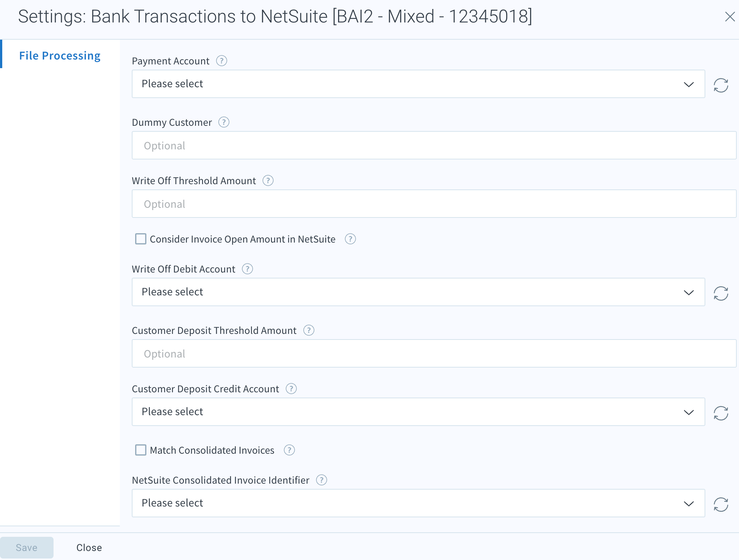739x560 pixels.
Task: Open NetSuite Consolidated Invoice Identifier dropdown
Action: point(418,503)
